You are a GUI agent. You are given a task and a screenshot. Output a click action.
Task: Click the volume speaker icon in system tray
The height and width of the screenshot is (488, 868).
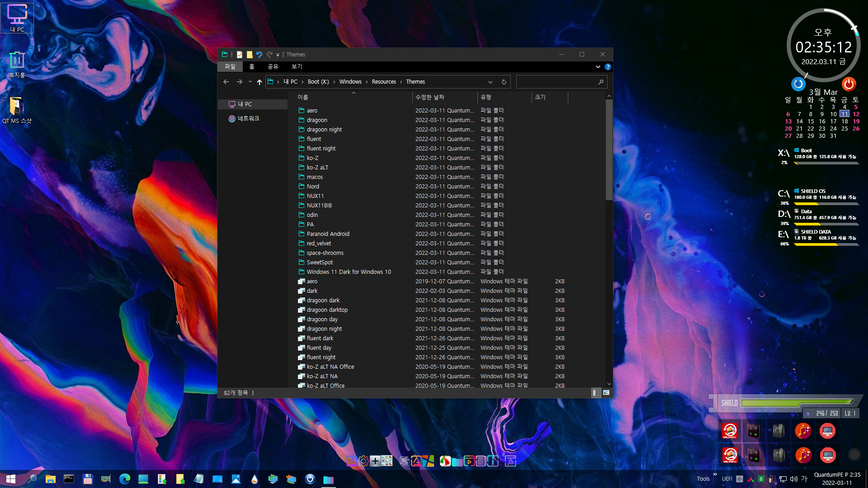pos(793,479)
